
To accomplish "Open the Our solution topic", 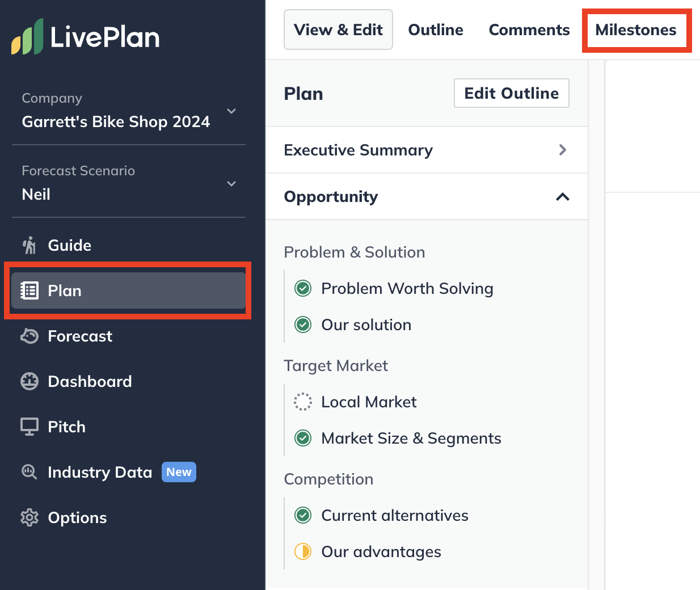I will tap(366, 324).
